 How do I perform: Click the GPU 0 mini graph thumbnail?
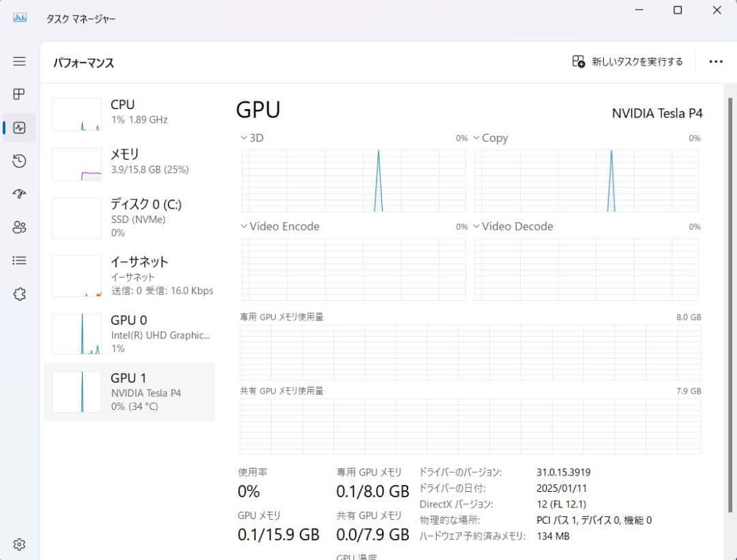pyautogui.click(x=76, y=334)
